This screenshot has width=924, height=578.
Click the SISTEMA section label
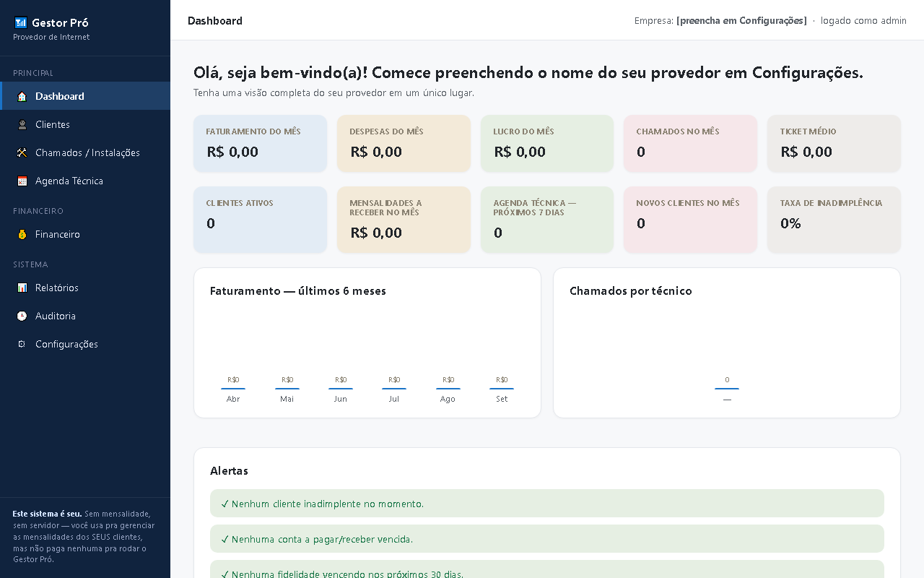coord(30,264)
